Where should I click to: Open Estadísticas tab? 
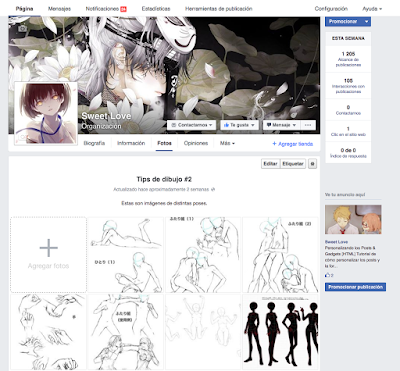[x=156, y=9]
